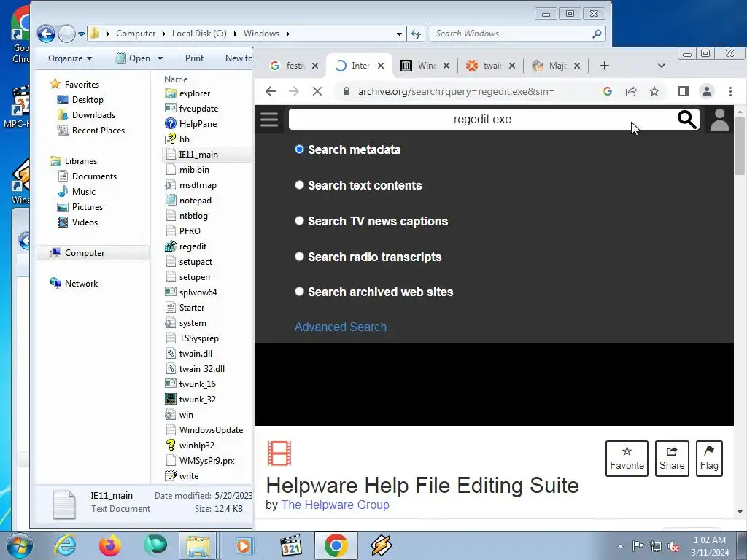The image size is (747, 560).
Task: Click the muted volume tray icon
Action: point(673,546)
